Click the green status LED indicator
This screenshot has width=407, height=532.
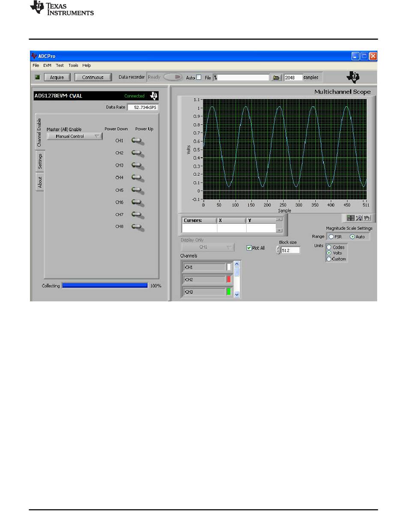tap(37, 78)
